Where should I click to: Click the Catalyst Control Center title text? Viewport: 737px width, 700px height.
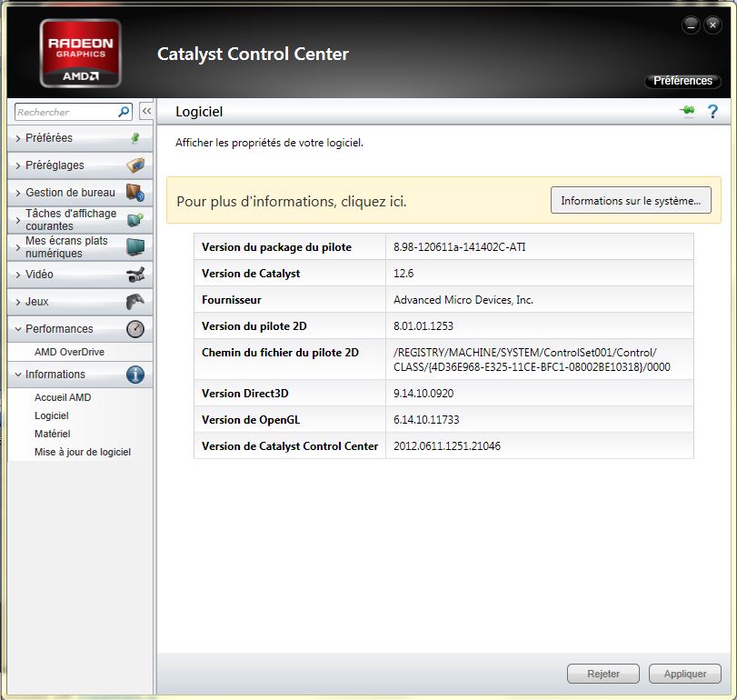[x=253, y=54]
